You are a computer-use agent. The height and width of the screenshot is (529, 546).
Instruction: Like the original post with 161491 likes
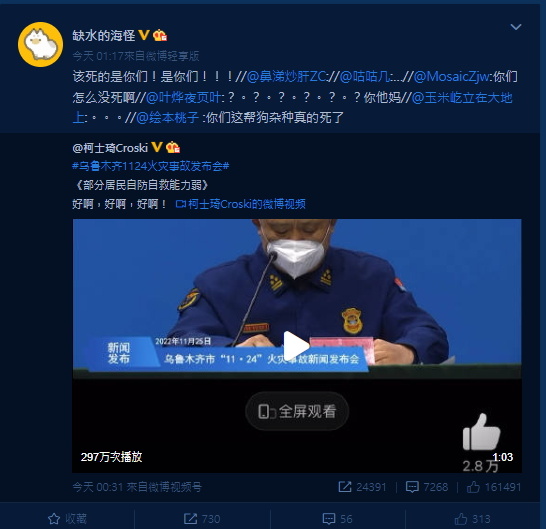(x=494, y=487)
